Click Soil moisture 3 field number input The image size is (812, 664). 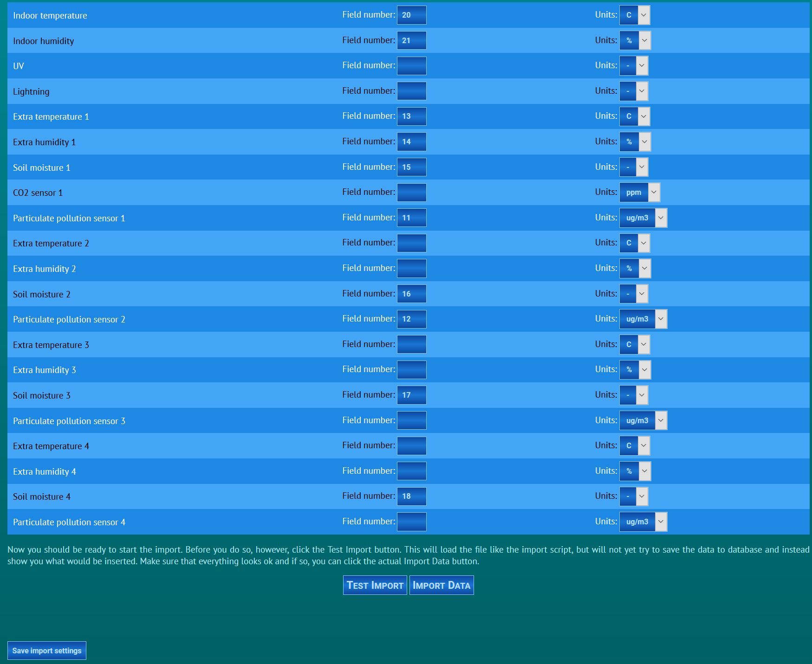[x=412, y=395]
